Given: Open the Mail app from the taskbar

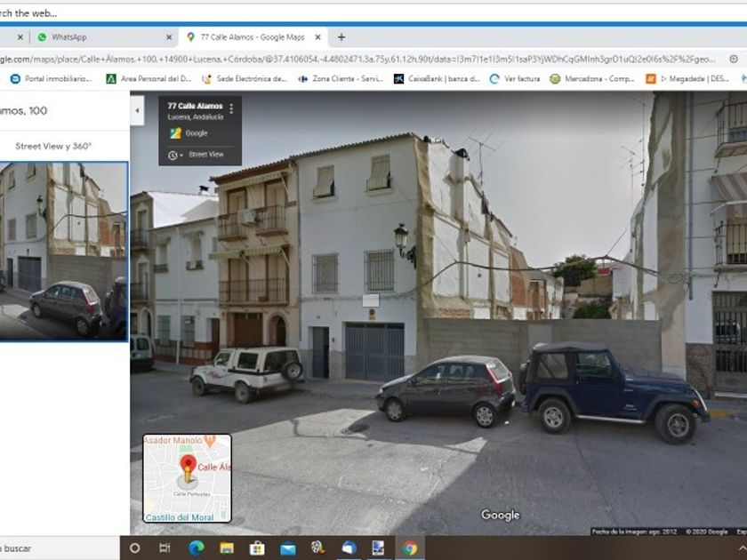Looking at the screenshot, I should 288,549.
